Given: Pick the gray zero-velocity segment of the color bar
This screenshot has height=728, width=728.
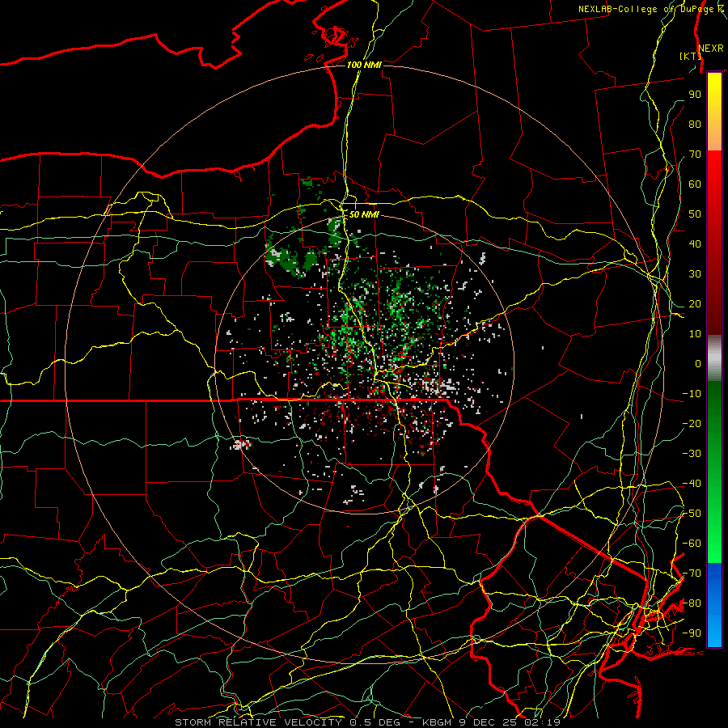Looking at the screenshot, I should [714, 358].
